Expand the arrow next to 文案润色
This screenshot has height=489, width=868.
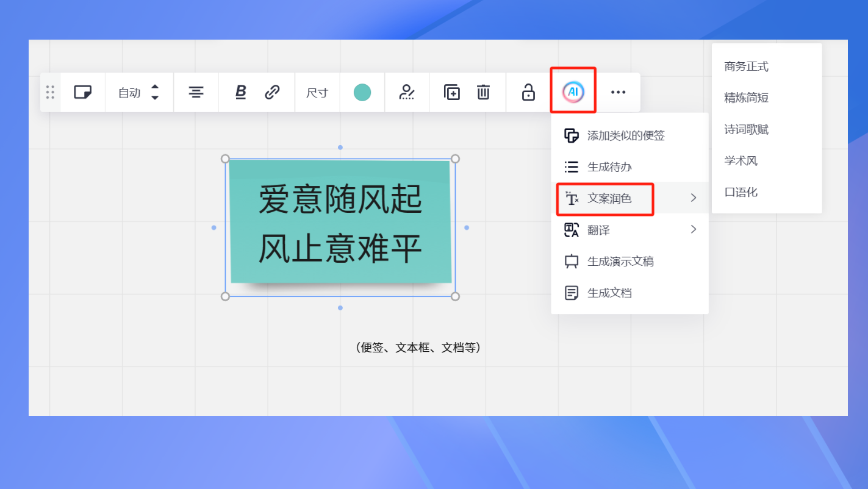693,198
